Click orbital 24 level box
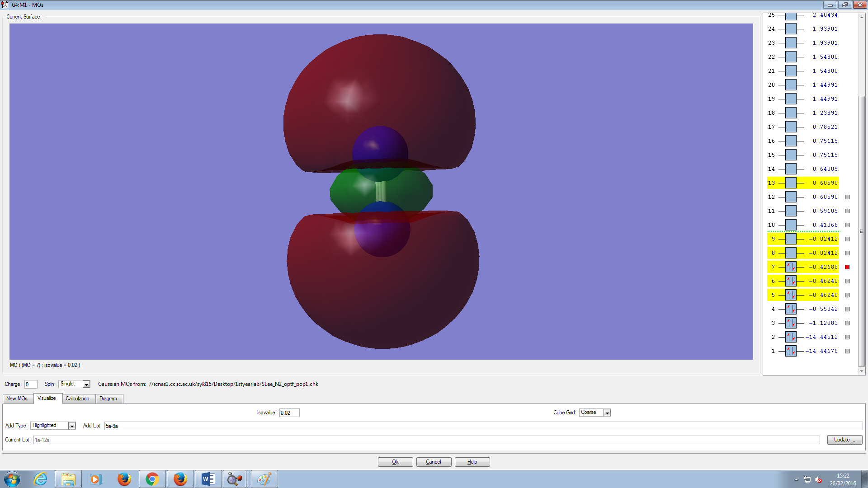This screenshot has width=868, height=488. pos(791,29)
